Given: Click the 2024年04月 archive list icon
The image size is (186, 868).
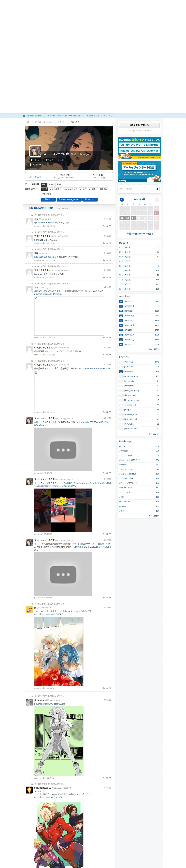Looking at the screenshot, I should click(121, 325).
